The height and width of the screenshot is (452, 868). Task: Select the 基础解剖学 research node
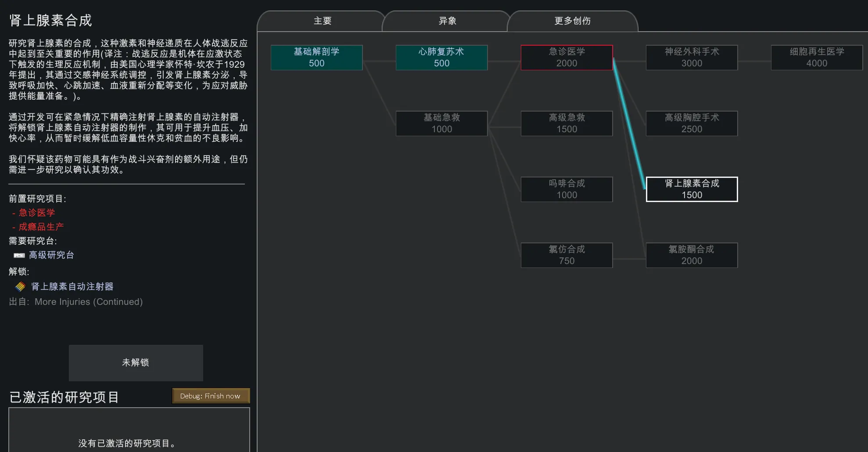[316, 58]
